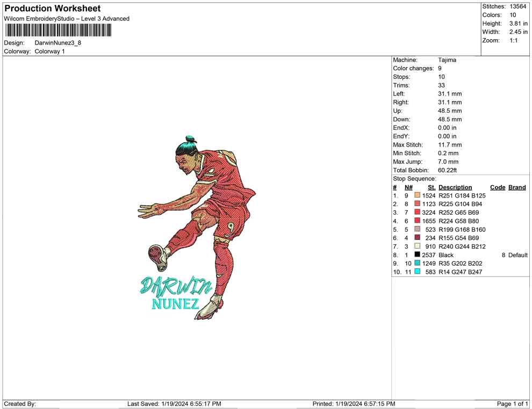Click the DARWIN lettering in the design
The height and width of the screenshot is (409, 532).
coord(176,286)
